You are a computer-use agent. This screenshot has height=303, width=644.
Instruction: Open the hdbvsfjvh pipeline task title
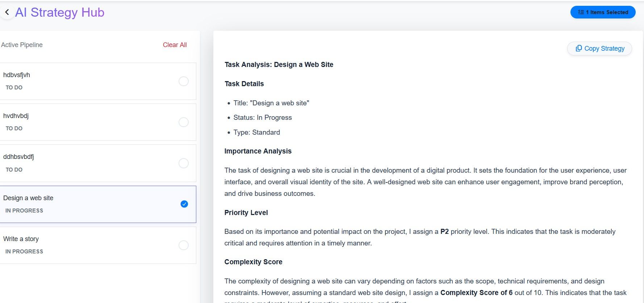click(x=17, y=75)
